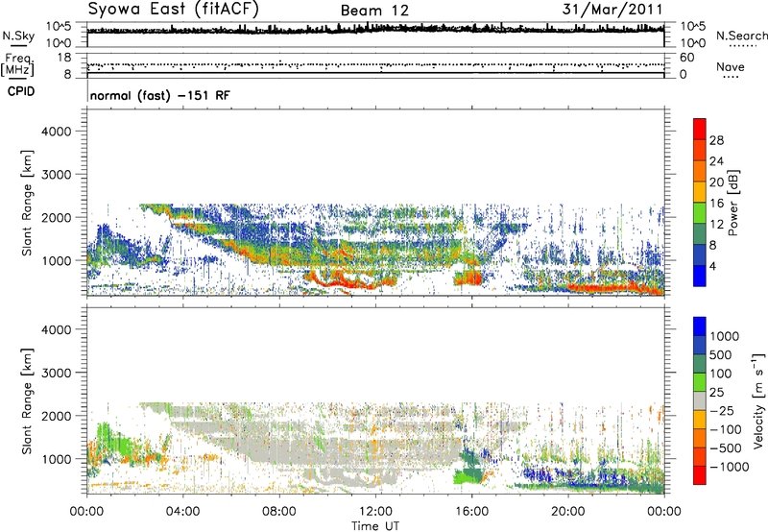Screen dimensions: 768x532
Task: Click the red echo patch near 16:00 in Power panel
Action: [468, 278]
